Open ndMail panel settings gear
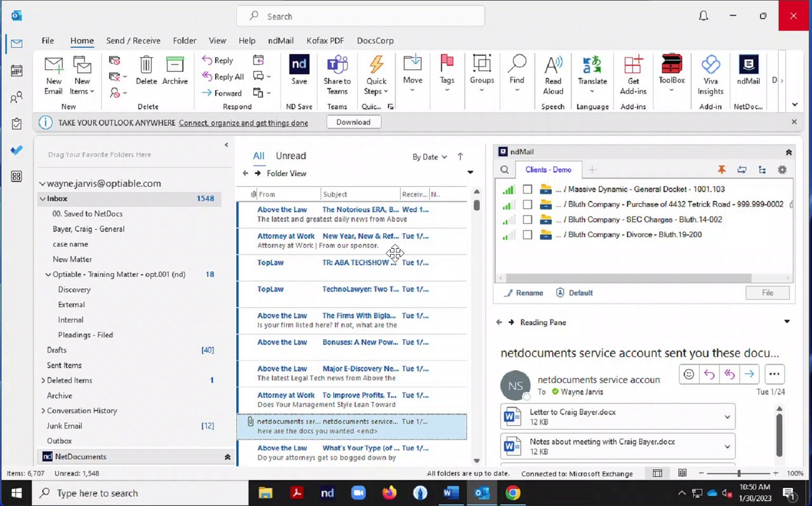Image resolution: width=812 pixels, height=506 pixels. tap(782, 170)
